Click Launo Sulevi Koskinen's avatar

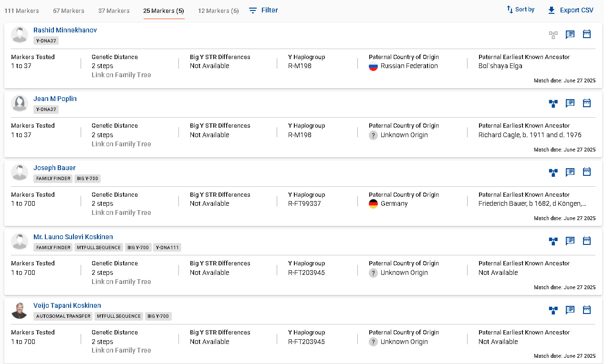point(20,241)
